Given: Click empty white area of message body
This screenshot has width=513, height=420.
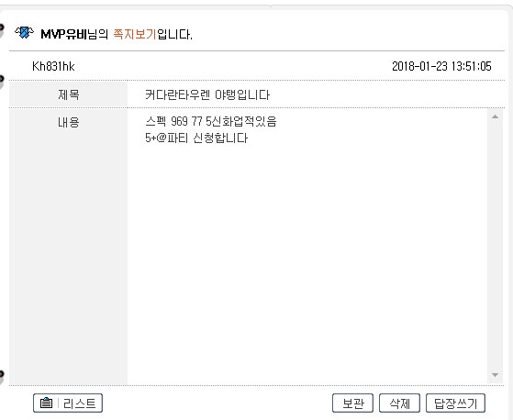Looking at the screenshot, I should (x=307, y=261).
